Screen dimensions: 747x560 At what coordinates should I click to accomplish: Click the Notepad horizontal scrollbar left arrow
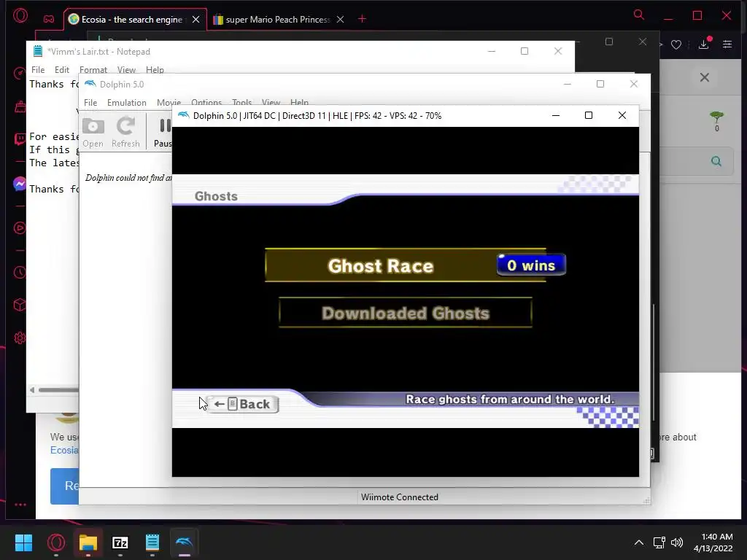[x=32, y=390]
